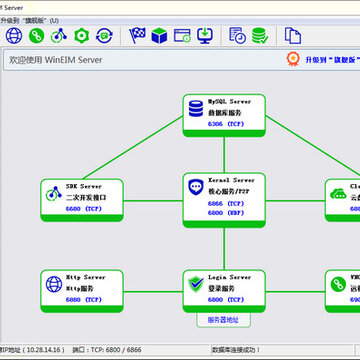The image size is (360, 360).
Task: Click the 服务器地址 button
Action: coord(223,320)
